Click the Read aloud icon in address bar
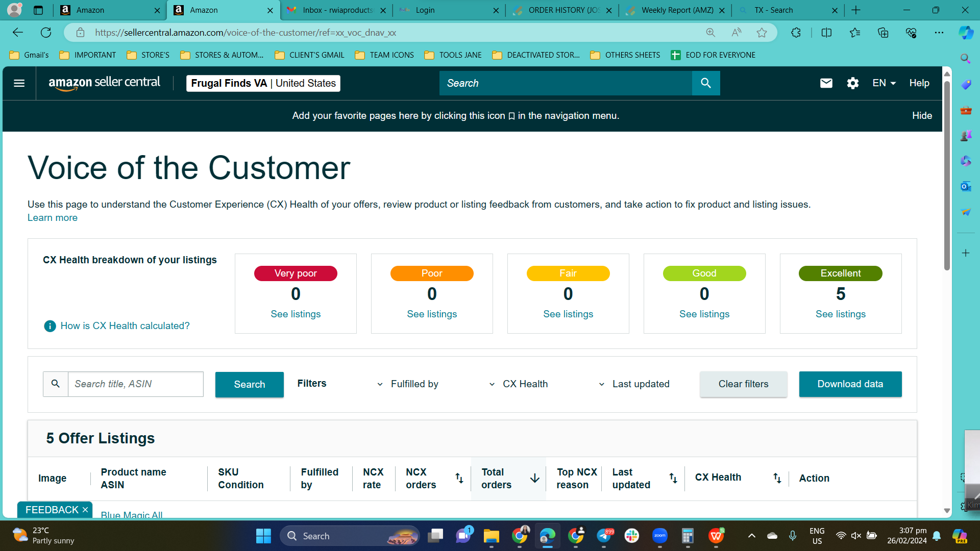 pos(736,33)
